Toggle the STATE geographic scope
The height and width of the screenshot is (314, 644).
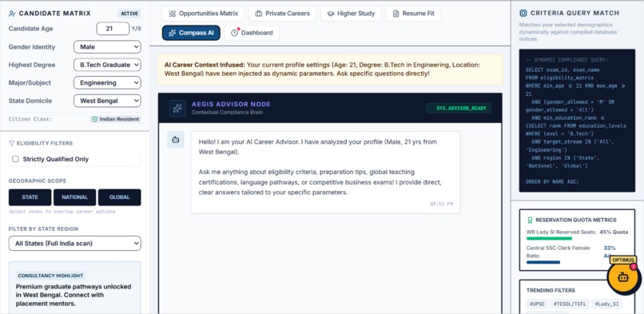[30, 197]
